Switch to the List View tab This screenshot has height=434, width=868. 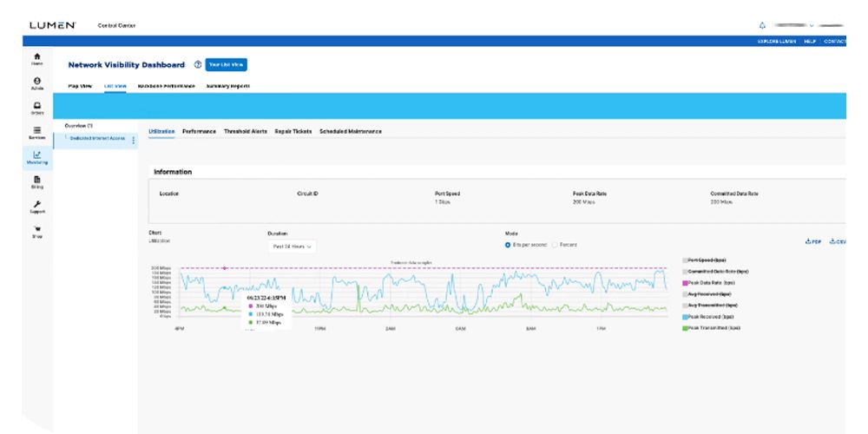(x=115, y=86)
